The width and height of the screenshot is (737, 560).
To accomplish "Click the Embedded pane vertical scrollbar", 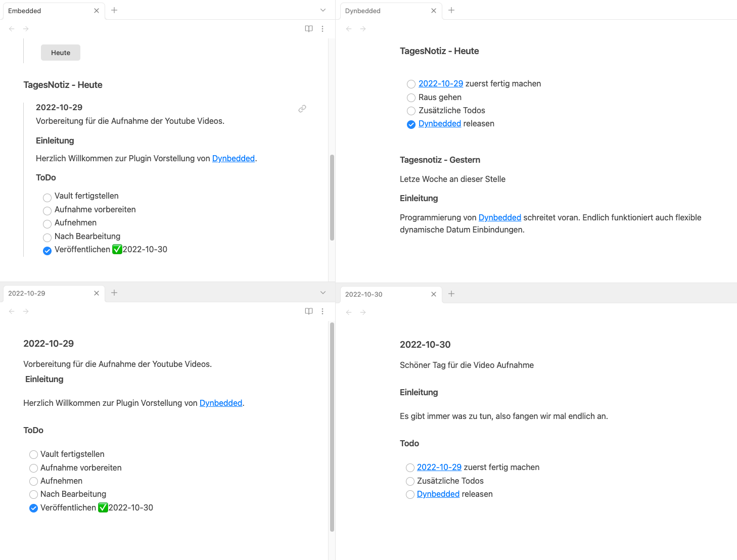I will click(332, 197).
